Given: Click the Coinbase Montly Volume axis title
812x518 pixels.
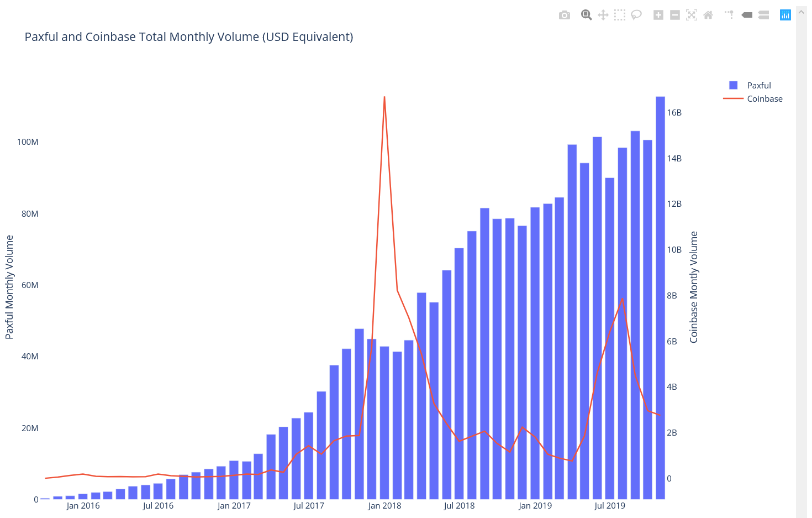Looking at the screenshot, I should (x=694, y=287).
